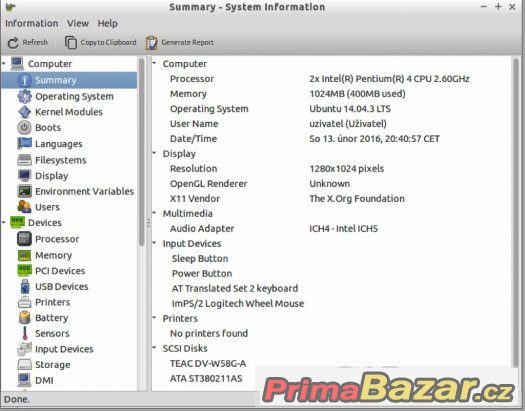Image resolution: width=525 pixels, height=411 pixels.
Task: Click the pane divider handle
Action: tap(149, 223)
